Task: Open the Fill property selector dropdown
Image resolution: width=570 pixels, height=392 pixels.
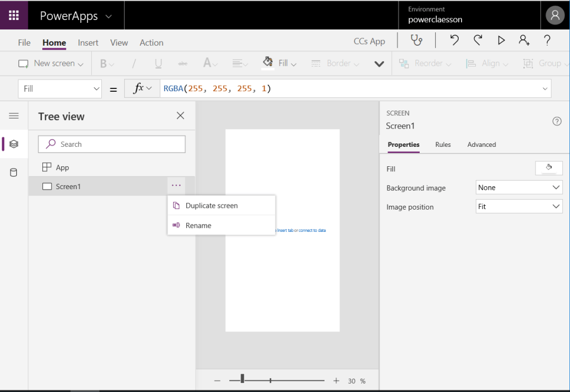Action: [x=60, y=89]
